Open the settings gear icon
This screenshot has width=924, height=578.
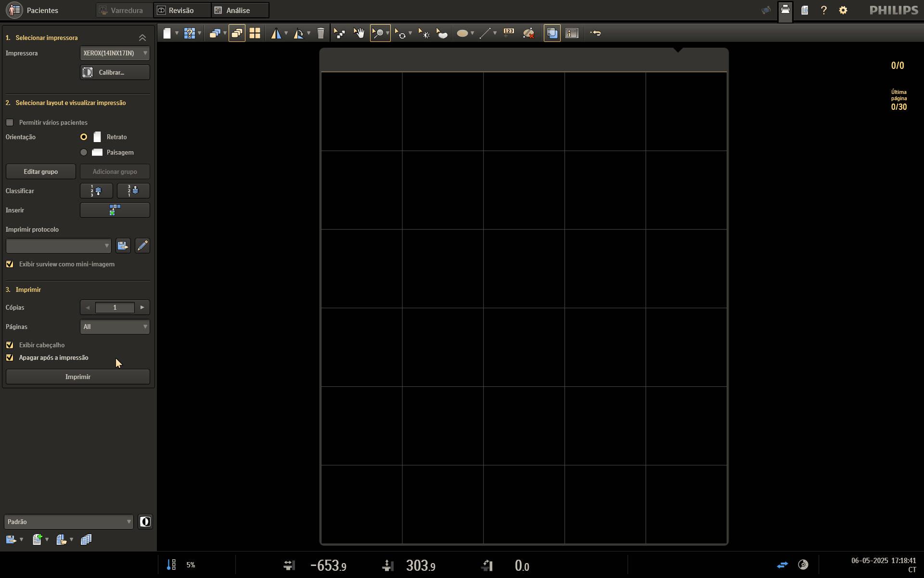[x=843, y=10]
